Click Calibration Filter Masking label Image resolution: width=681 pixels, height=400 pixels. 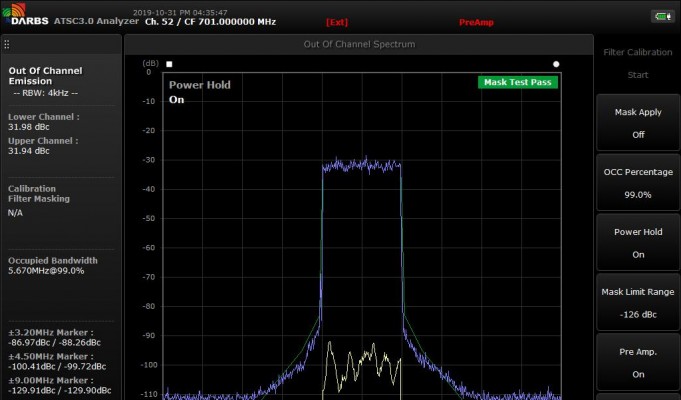click(x=39, y=194)
